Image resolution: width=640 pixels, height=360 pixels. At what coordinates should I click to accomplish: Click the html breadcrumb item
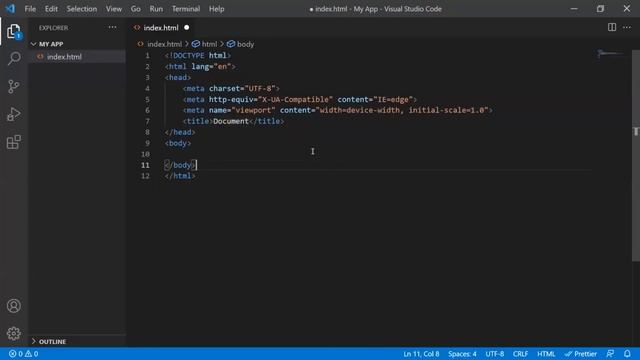pos(209,44)
